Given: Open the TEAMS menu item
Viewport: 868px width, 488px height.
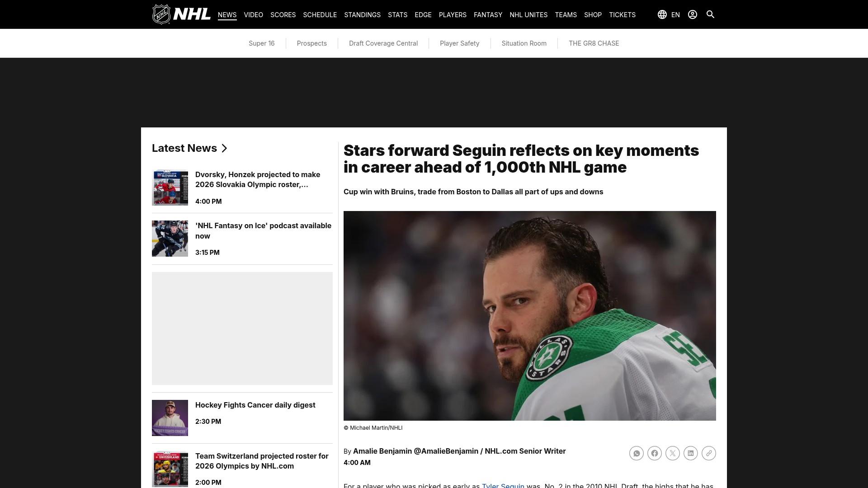Looking at the screenshot, I should tap(566, 15).
